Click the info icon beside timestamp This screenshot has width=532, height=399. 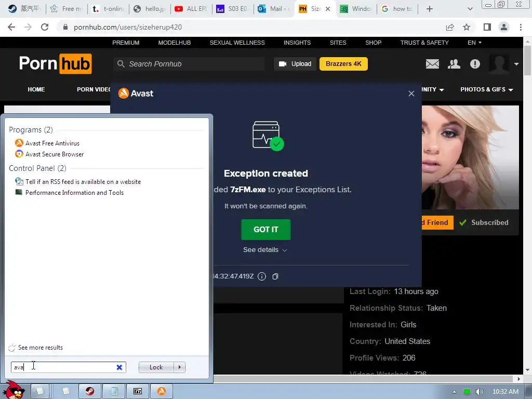262,276
